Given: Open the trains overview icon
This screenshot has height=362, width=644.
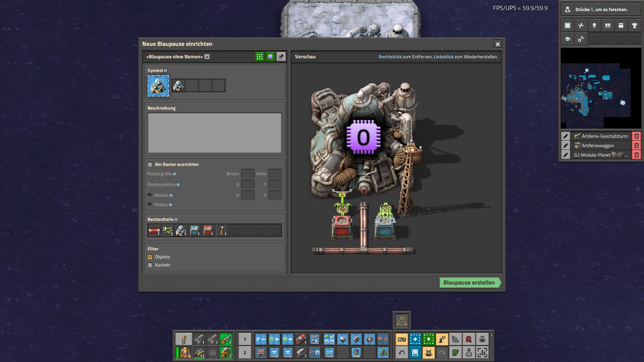Looking at the screenshot, I should (x=621, y=25).
